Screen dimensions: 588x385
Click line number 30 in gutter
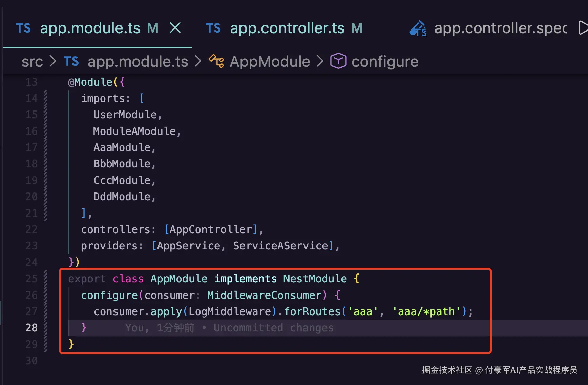tap(31, 361)
